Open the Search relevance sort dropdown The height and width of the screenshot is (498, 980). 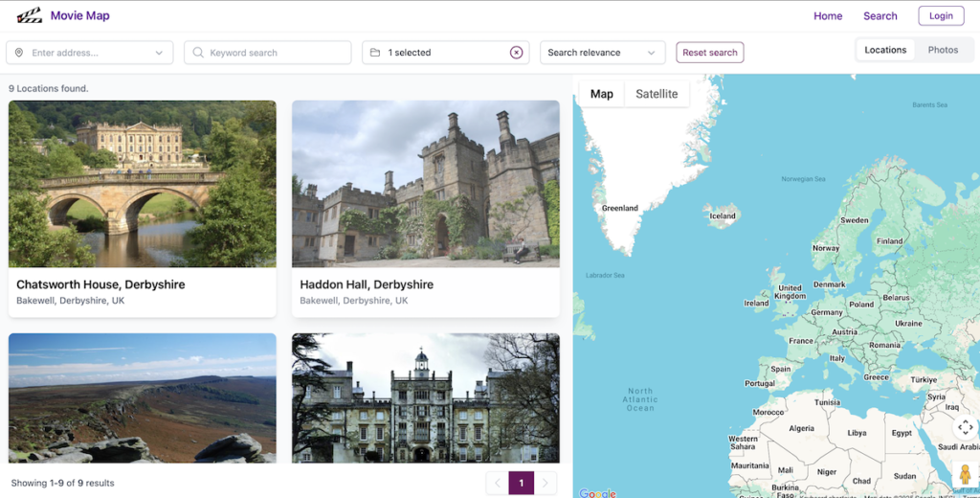602,53
